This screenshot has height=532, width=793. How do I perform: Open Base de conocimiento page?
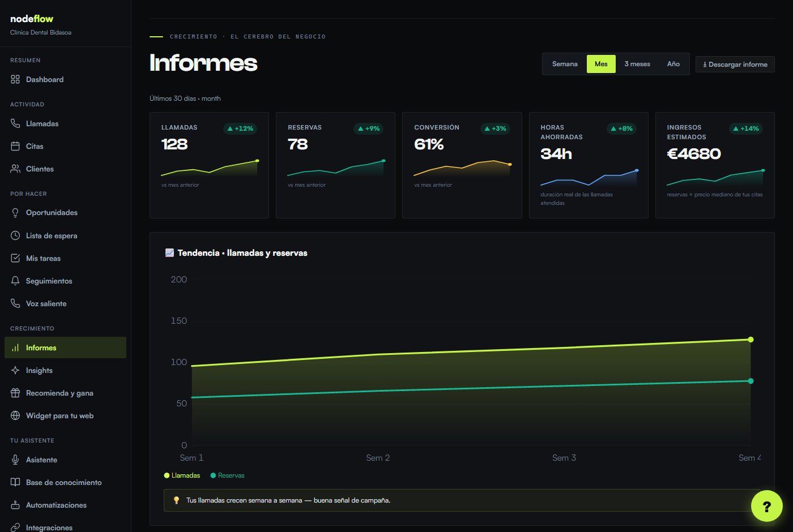(x=65, y=482)
